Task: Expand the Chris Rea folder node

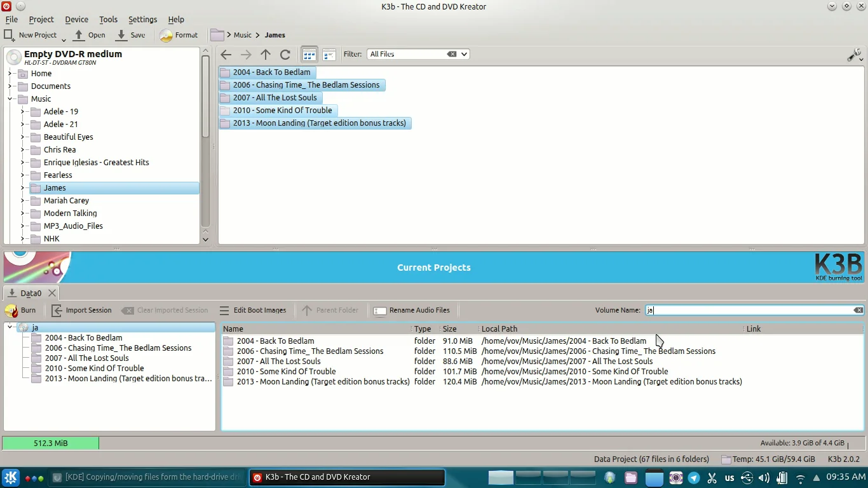Action: click(x=22, y=149)
